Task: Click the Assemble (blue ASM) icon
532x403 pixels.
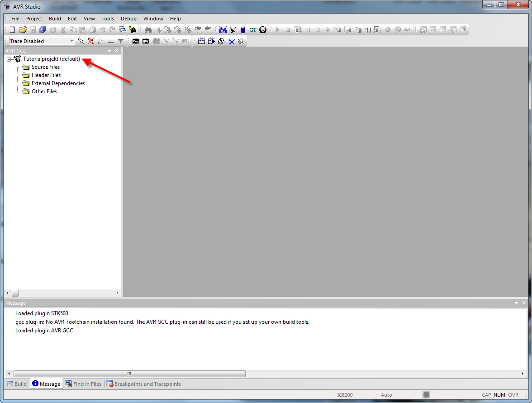Action: 223,30
